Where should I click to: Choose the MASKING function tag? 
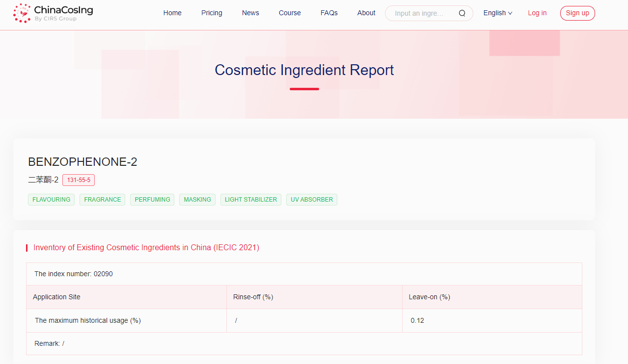pos(197,200)
